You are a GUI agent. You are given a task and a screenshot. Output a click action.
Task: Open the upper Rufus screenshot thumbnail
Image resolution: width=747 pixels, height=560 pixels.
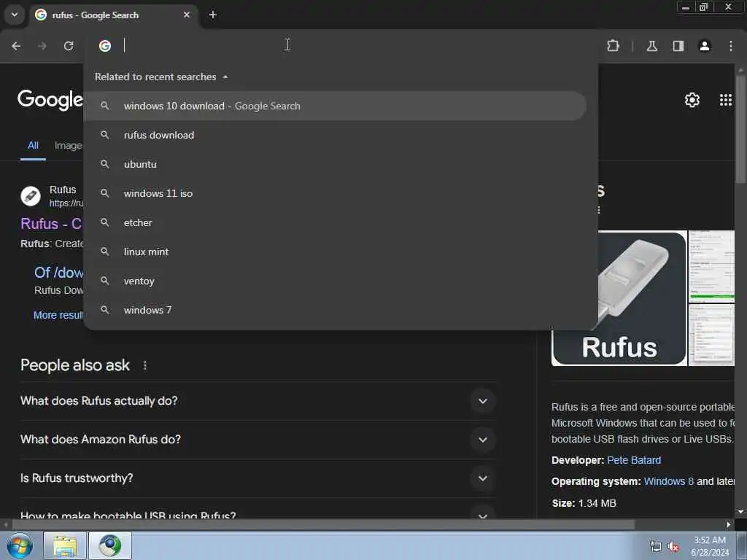tap(711, 267)
